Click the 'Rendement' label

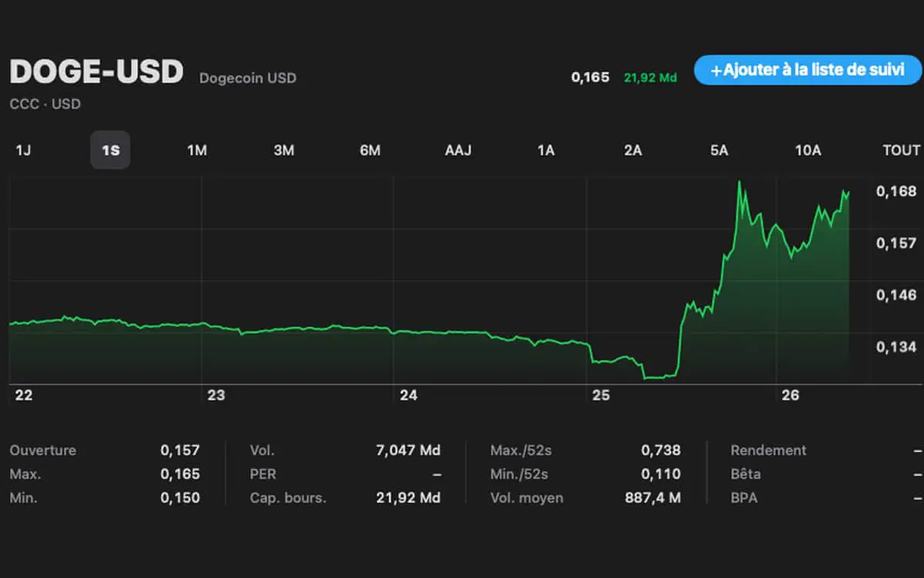(x=768, y=450)
